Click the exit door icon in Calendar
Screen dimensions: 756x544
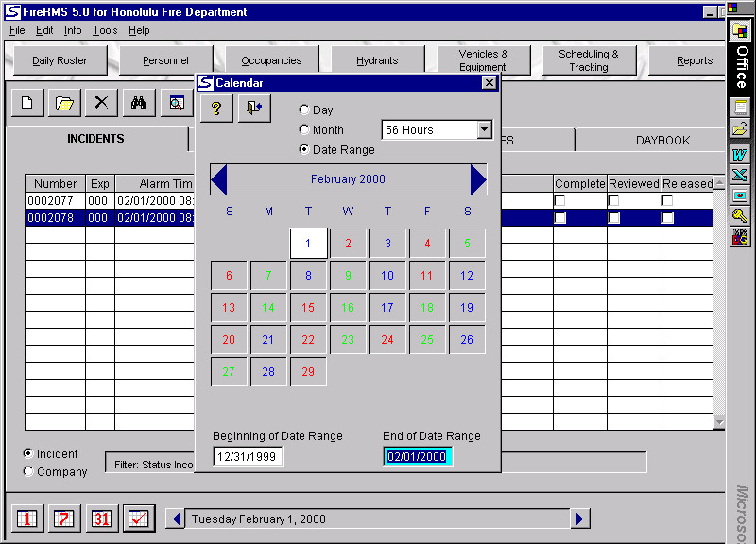point(253,109)
